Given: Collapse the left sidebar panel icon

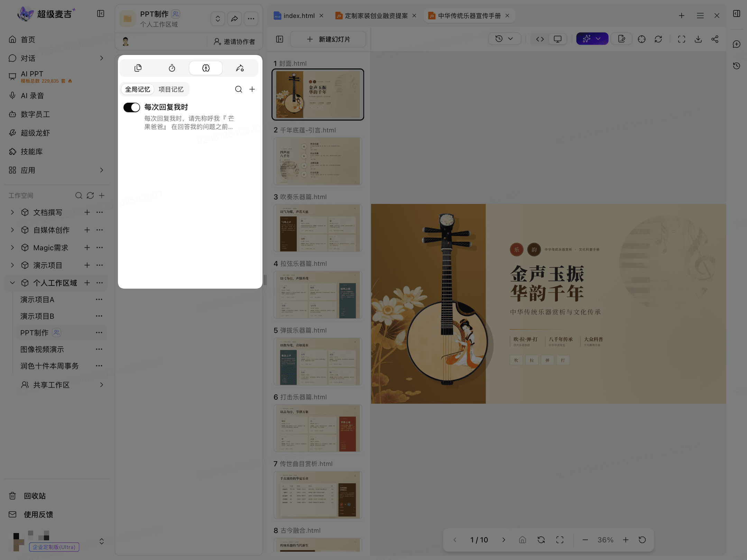Looking at the screenshot, I should (101, 13).
